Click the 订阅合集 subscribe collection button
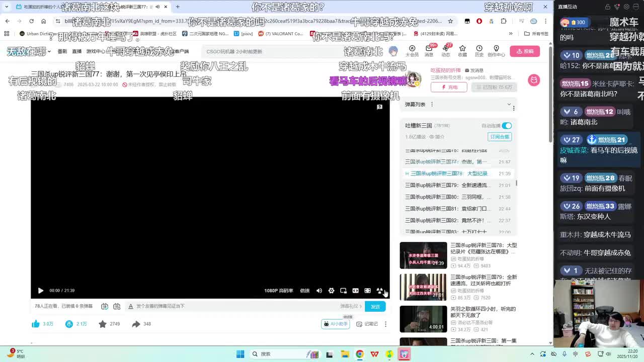The image size is (644, 362). coord(500,137)
